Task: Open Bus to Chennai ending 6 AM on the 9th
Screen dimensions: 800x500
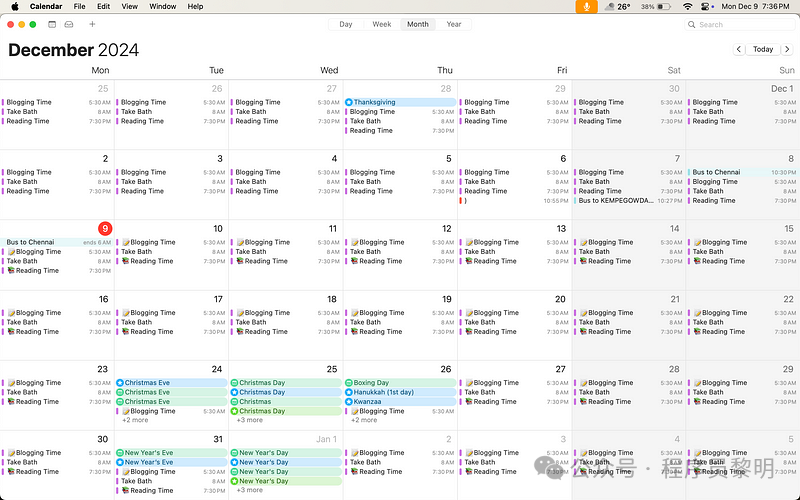Action: [x=57, y=242]
